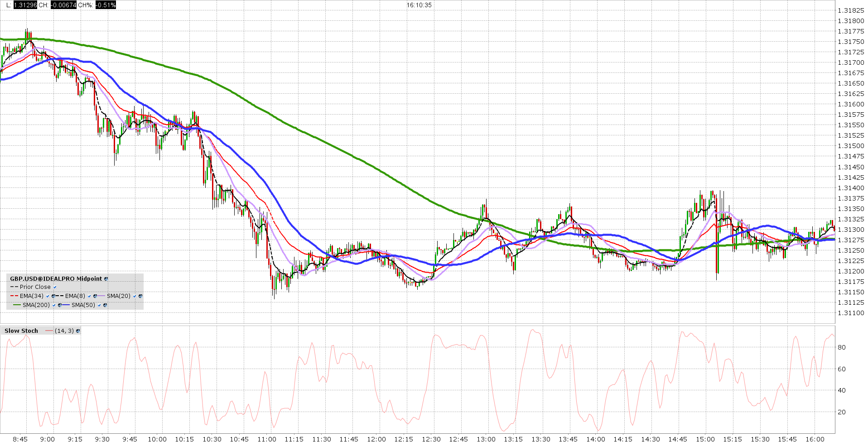
Task: Click the 8:45 time axis label
Action: coord(20,439)
